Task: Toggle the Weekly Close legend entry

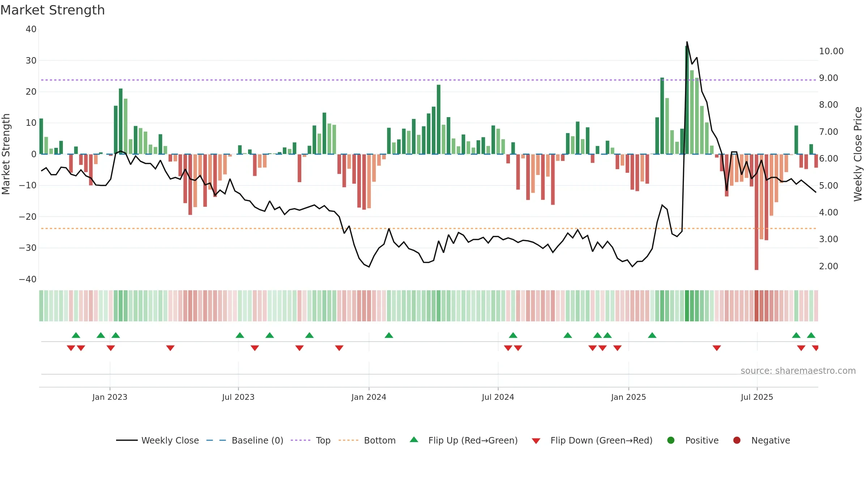Action: 157,440
